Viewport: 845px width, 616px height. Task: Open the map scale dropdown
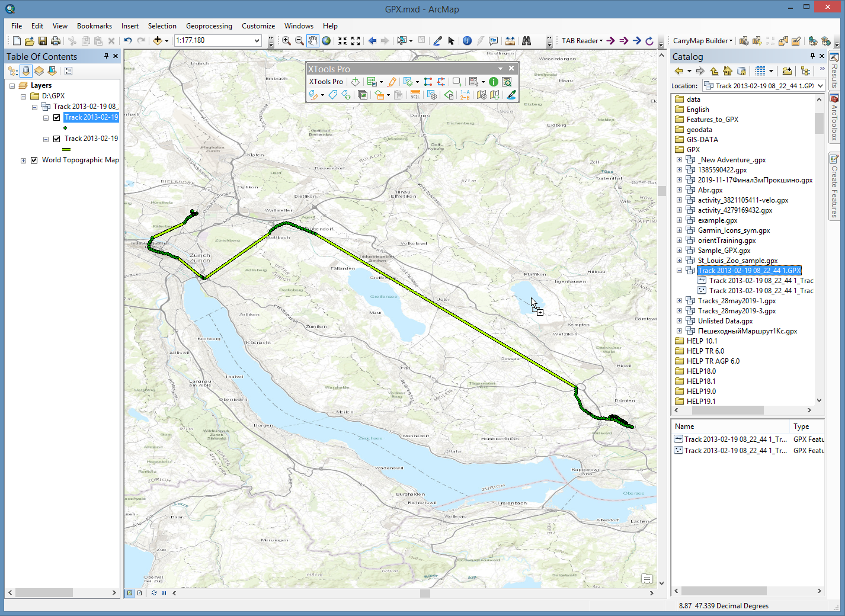pyautogui.click(x=257, y=41)
